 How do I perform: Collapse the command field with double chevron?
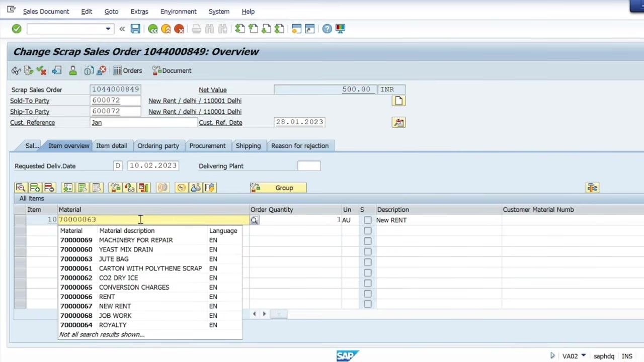122,29
